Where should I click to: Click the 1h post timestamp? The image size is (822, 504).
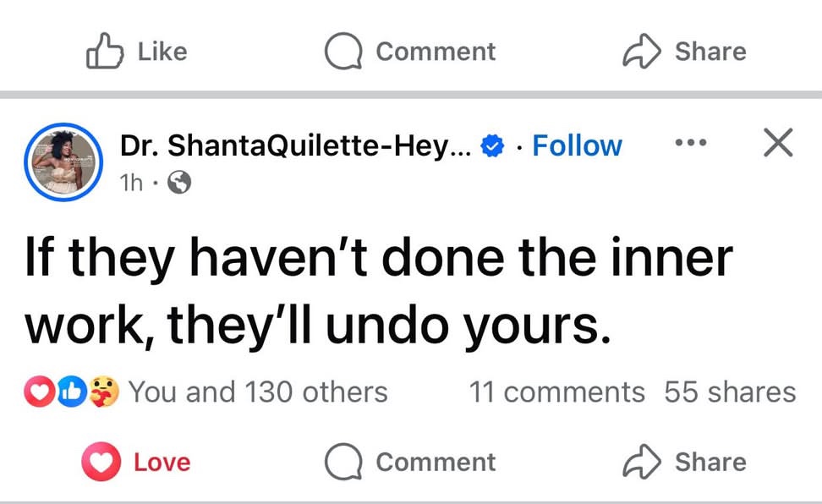click(x=131, y=183)
